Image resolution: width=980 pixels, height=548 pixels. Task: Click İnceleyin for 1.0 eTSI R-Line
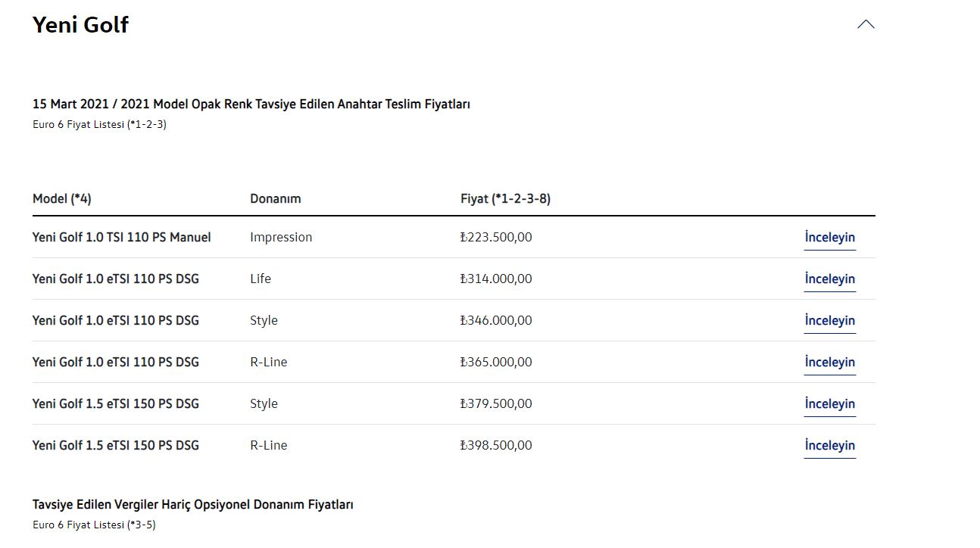[x=830, y=363]
